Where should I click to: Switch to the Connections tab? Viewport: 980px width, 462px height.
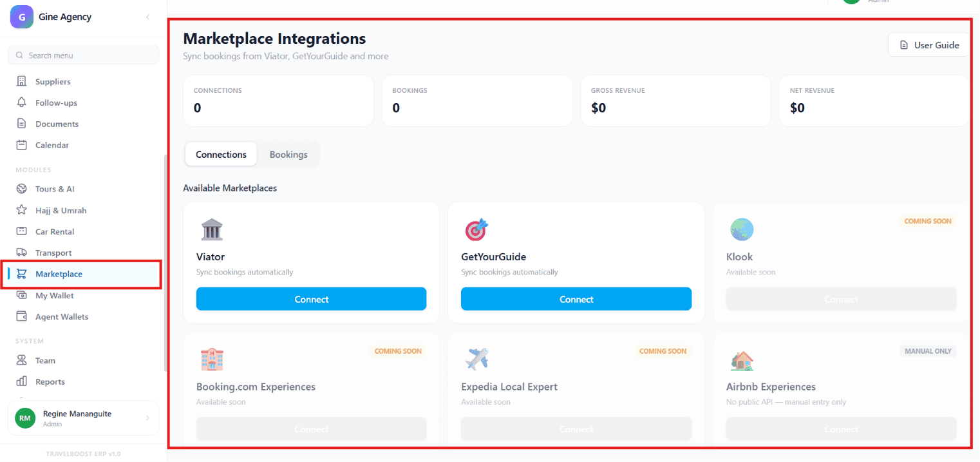221,155
